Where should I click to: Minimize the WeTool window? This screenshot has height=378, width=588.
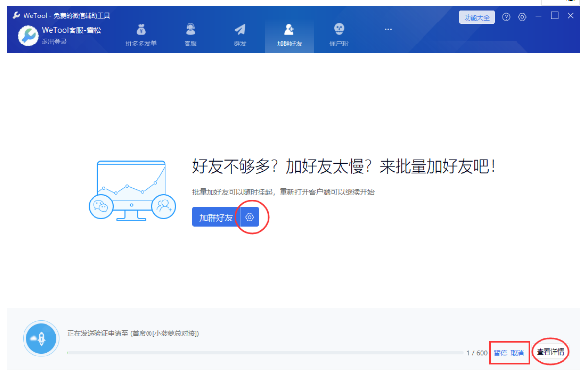[539, 17]
